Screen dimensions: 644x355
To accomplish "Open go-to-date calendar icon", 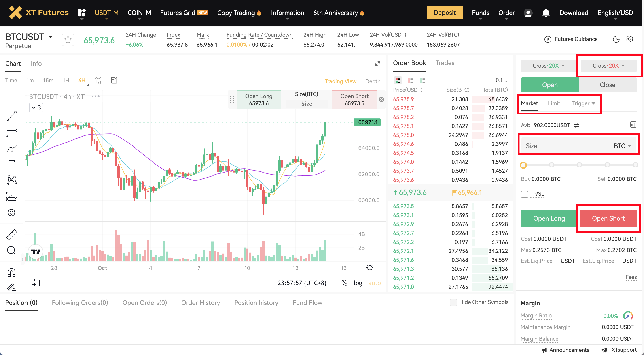I will tap(36, 283).
